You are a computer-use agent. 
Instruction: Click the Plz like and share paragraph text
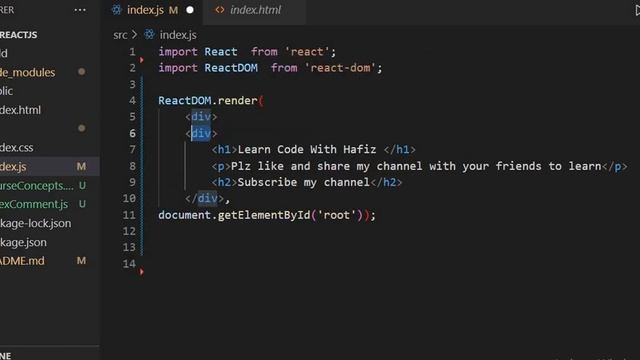[416, 166]
